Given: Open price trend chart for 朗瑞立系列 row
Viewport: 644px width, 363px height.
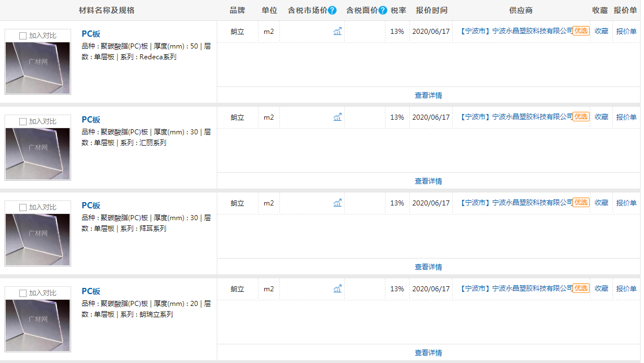Looking at the screenshot, I should pos(337,288).
